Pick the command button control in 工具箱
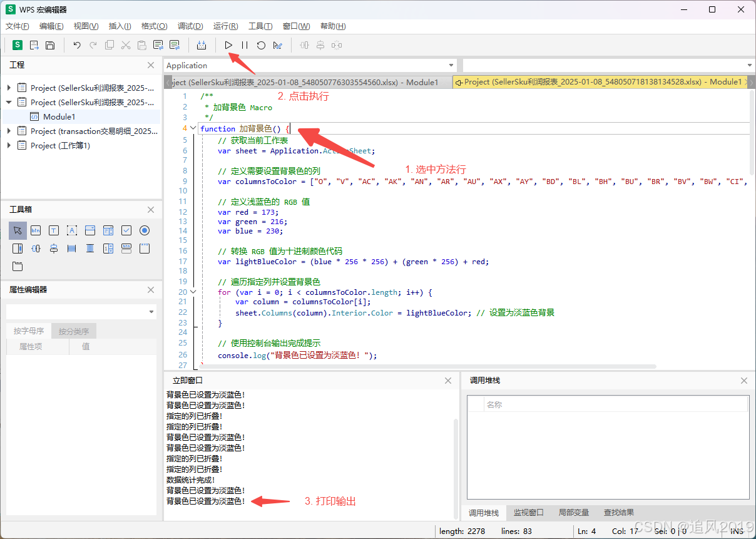 36,230
